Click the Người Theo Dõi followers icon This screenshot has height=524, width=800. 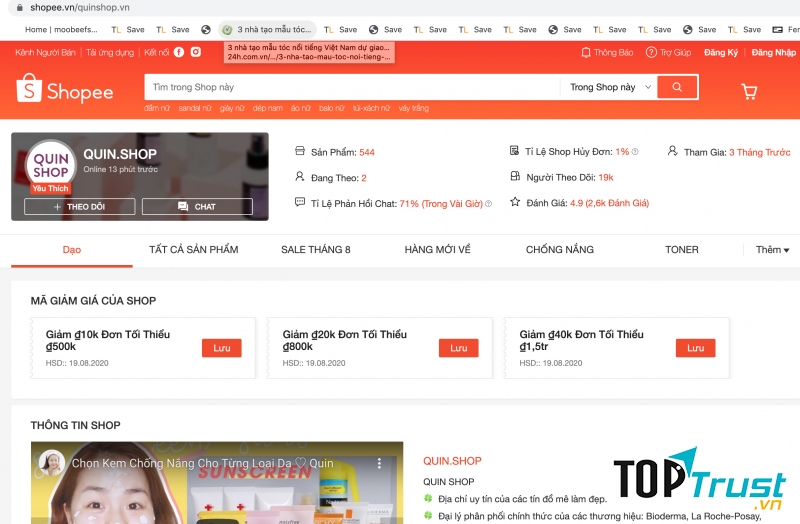(x=515, y=176)
